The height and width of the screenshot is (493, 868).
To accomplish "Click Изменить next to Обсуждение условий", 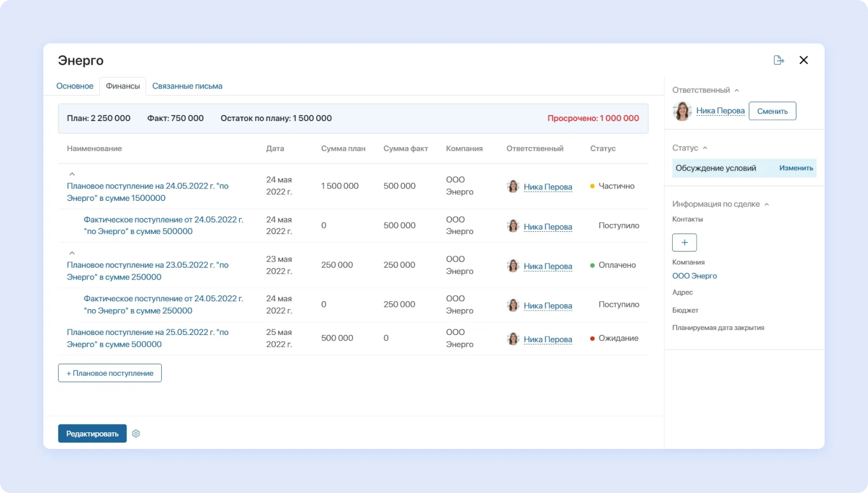I will 795,168.
